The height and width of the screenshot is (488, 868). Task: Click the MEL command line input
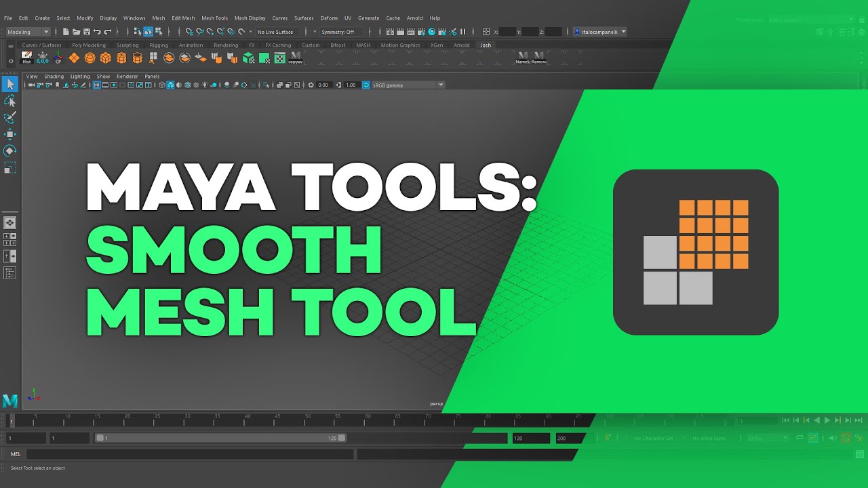[x=190, y=454]
